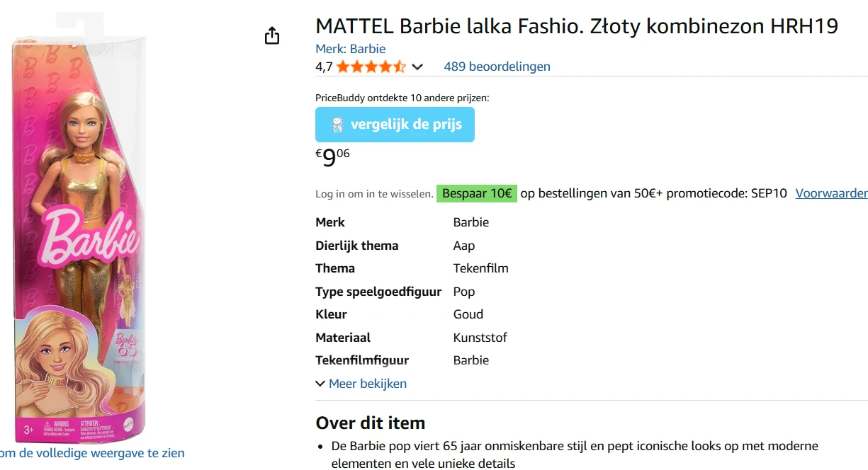Click the share icon beside the product title
The height and width of the screenshot is (470, 868).
pyautogui.click(x=272, y=35)
